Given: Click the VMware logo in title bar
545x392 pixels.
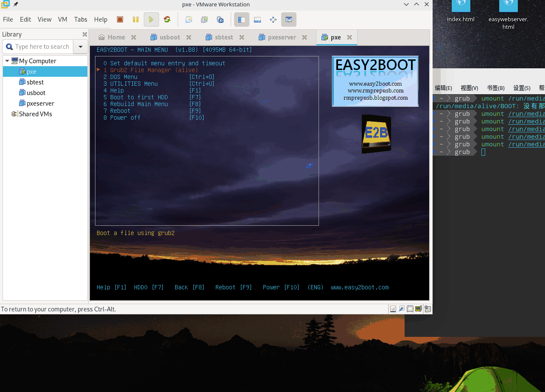Looking at the screenshot, I should pyautogui.click(x=6, y=4).
